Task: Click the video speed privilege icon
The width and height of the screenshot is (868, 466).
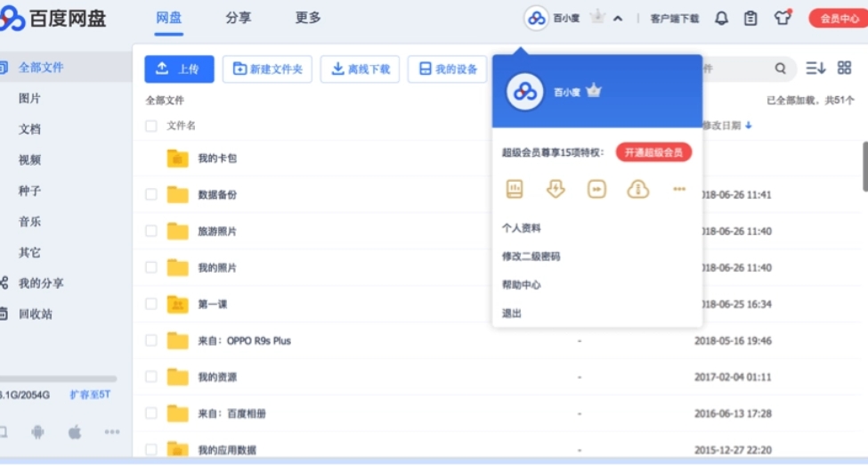Action: (x=596, y=189)
